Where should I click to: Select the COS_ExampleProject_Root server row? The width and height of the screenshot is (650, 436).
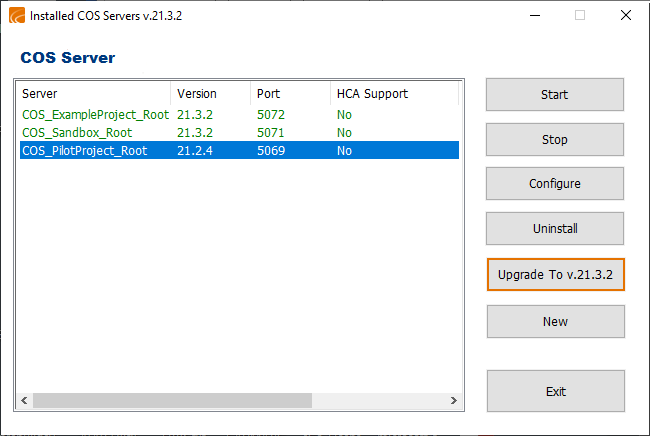click(95, 114)
